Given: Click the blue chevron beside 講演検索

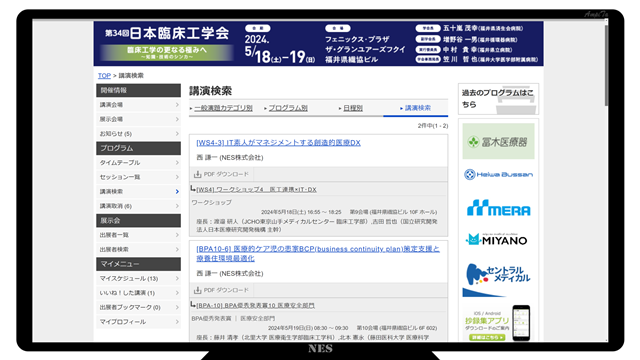Looking at the screenshot, I should pyautogui.click(x=177, y=191).
